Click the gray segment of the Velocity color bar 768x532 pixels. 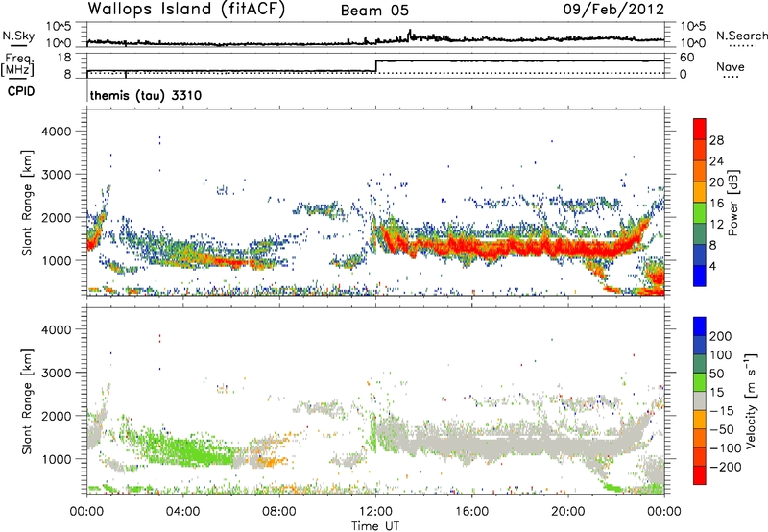coord(700,400)
